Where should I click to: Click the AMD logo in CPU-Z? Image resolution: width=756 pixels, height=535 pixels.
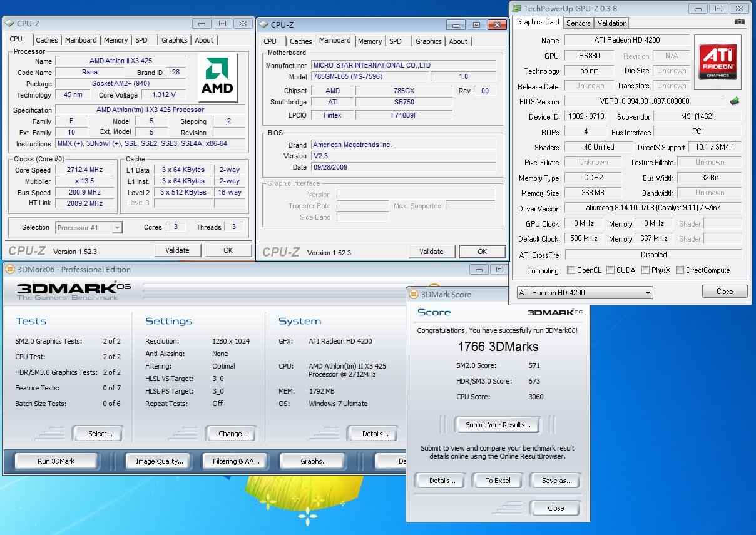(x=217, y=78)
